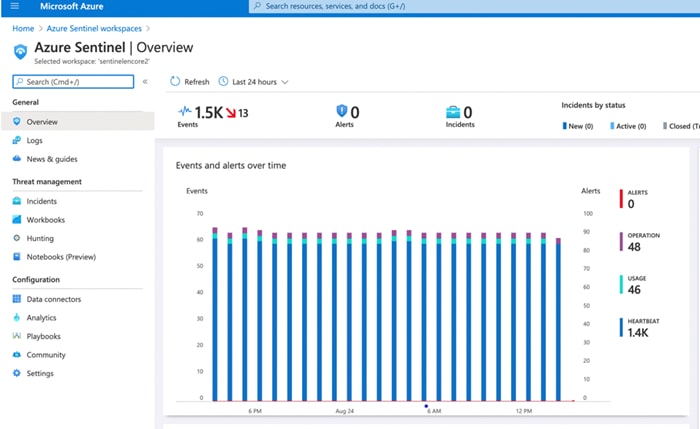The image size is (700, 429).
Task: Click Azure Sentinel workspaces breadcrumb link
Action: pyautogui.click(x=94, y=29)
